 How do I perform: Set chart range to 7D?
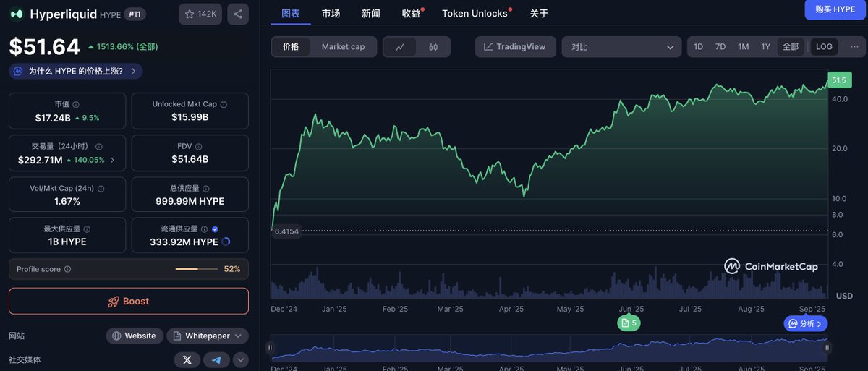coord(720,46)
